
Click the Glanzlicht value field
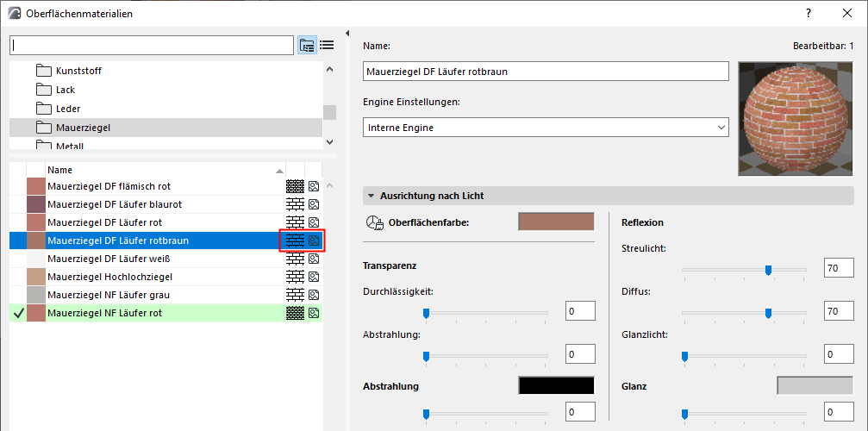(x=839, y=354)
